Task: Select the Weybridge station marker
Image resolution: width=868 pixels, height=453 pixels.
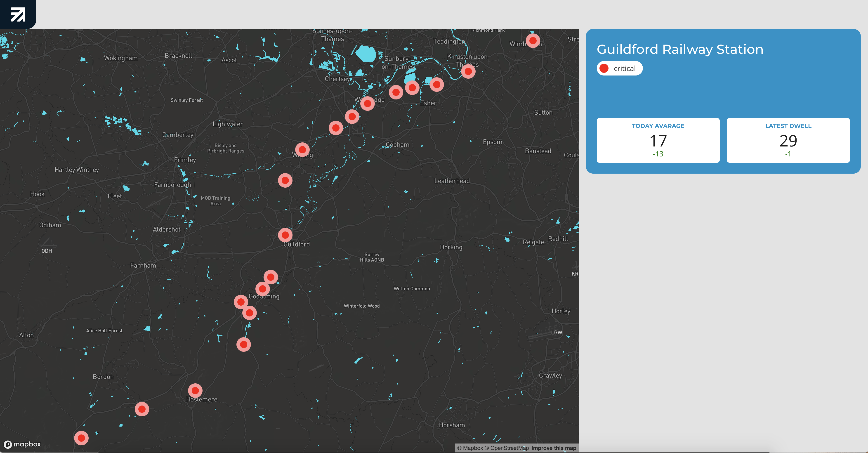Action: (x=367, y=103)
